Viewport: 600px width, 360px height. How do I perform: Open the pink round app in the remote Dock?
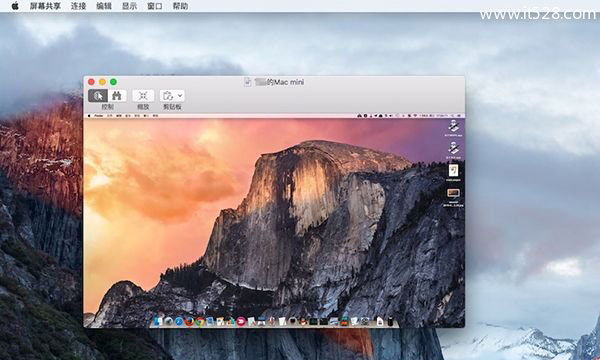tap(241, 322)
